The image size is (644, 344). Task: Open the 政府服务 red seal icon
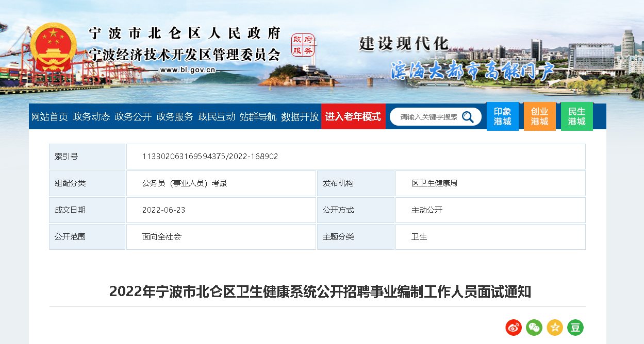[303, 45]
